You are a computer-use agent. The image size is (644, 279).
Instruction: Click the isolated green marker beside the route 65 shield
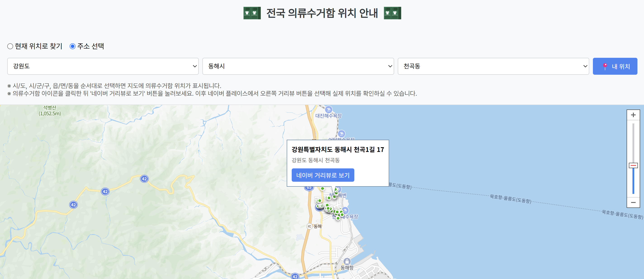pos(322,188)
